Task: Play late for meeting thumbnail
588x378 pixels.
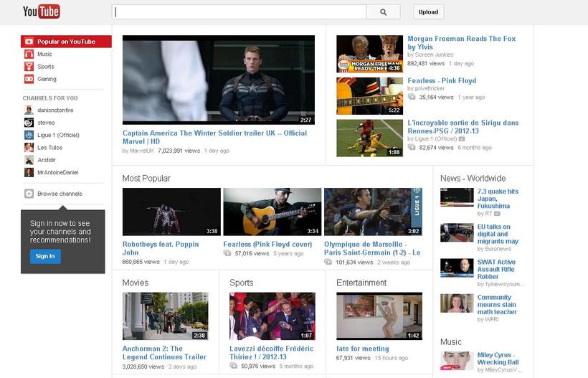Action: [x=379, y=316]
